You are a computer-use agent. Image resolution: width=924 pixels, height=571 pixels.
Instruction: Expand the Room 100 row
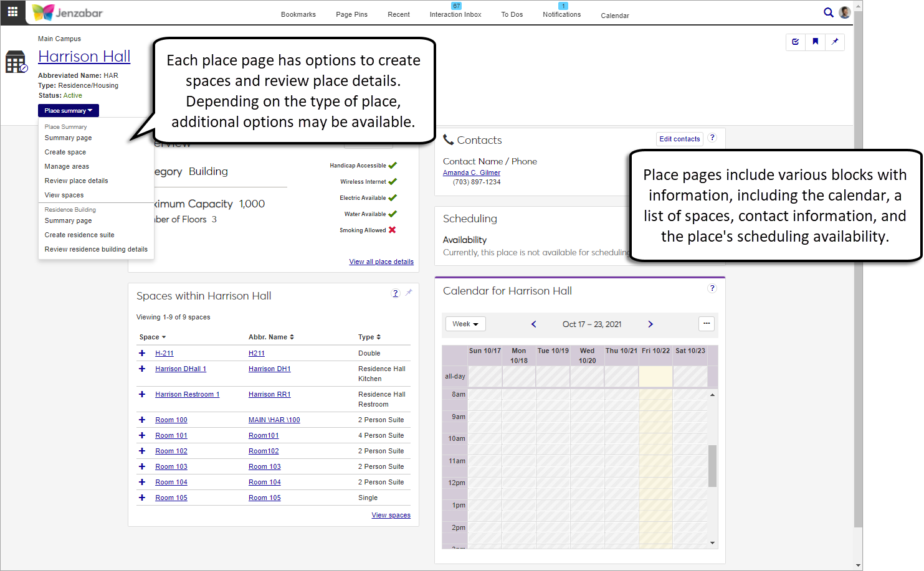(142, 420)
